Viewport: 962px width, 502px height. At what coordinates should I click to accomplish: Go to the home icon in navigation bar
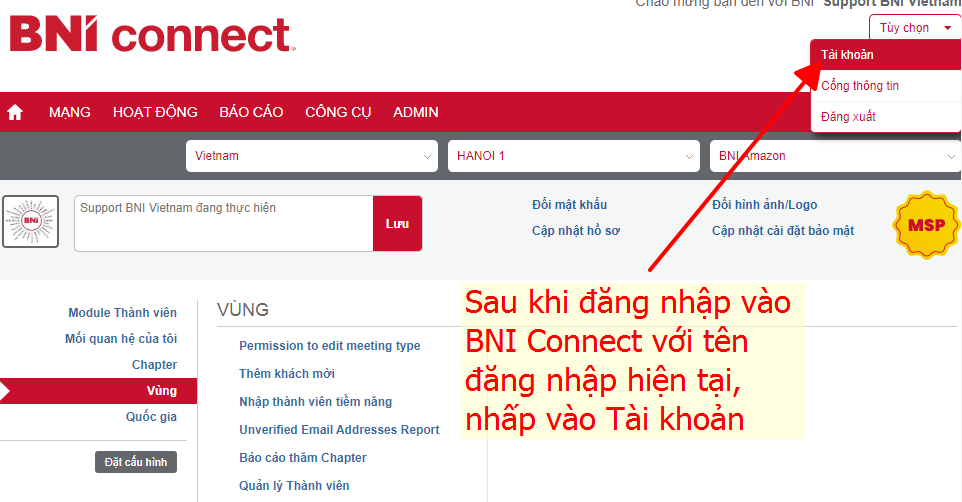(x=15, y=112)
